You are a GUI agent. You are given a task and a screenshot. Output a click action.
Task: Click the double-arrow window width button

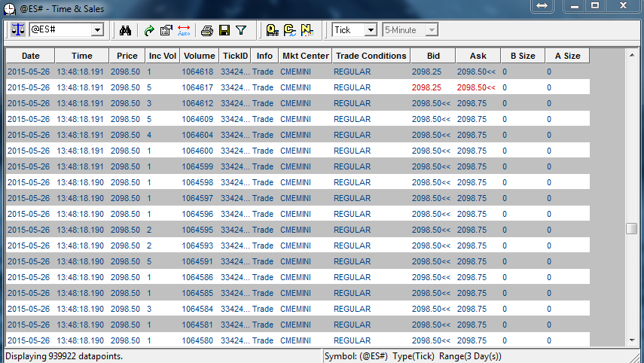coord(542,6)
